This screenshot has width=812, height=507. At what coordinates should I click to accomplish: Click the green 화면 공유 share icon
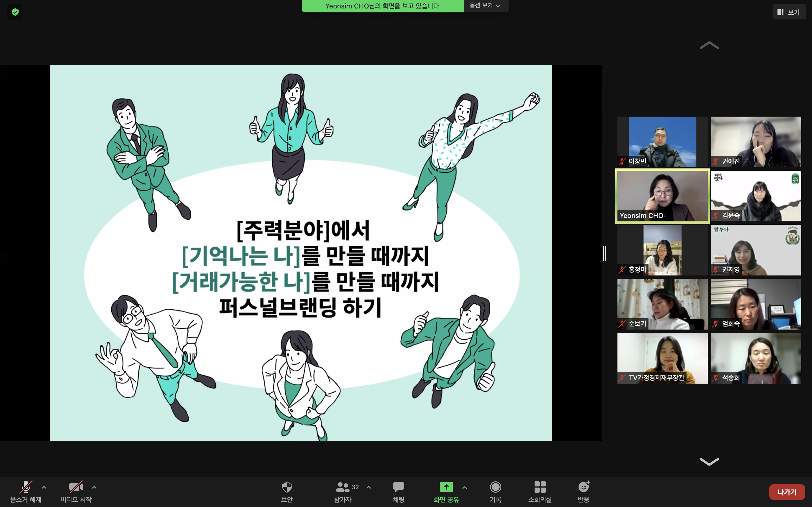point(446,487)
